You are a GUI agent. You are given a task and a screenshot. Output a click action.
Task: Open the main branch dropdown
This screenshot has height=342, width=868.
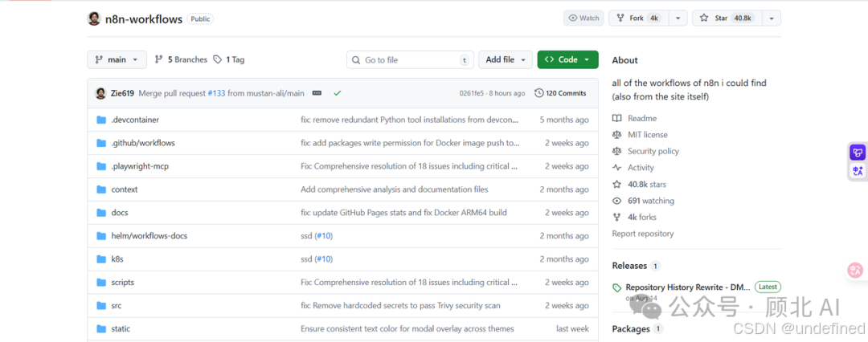[x=117, y=59]
